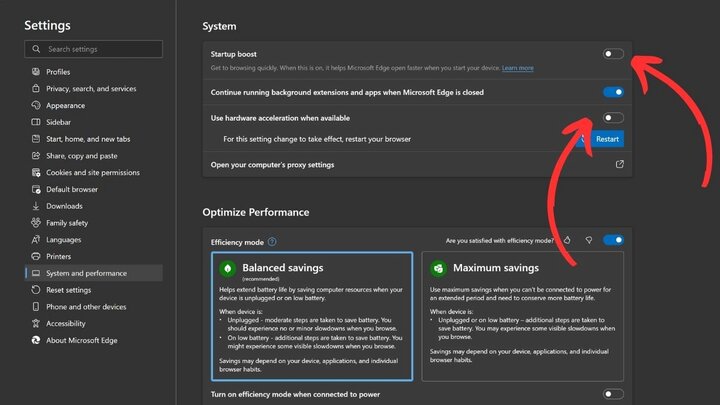Image resolution: width=720 pixels, height=405 pixels.
Task: Click the Maximum savings green icon
Action: 439,269
